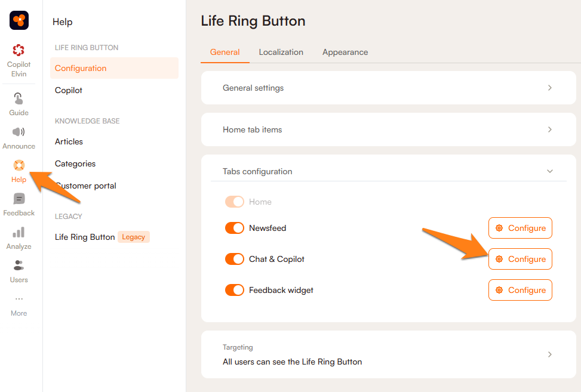Switch to the Localization tab
The height and width of the screenshot is (392, 581).
tap(281, 52)
